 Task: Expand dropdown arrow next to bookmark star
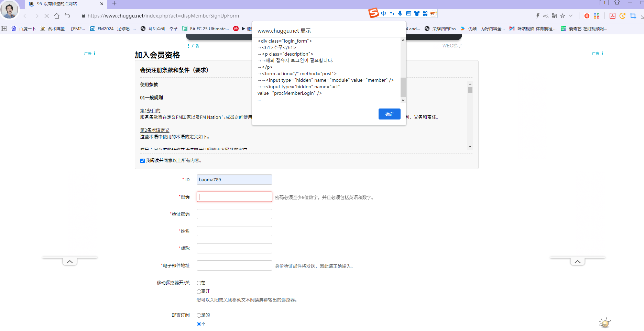571,16
